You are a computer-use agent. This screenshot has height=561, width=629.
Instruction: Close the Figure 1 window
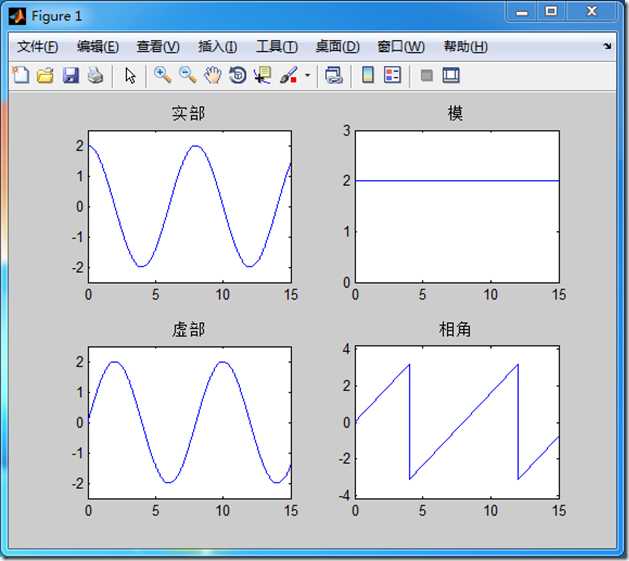591,12
